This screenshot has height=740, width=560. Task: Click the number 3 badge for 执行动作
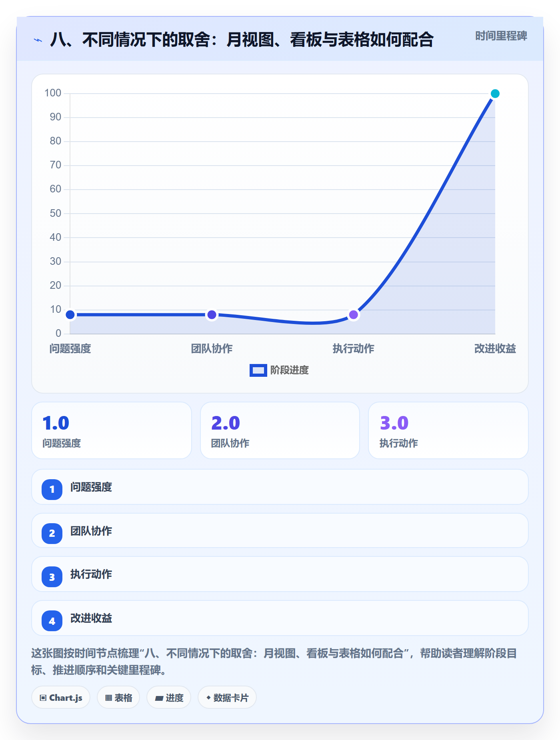[52, 577]
